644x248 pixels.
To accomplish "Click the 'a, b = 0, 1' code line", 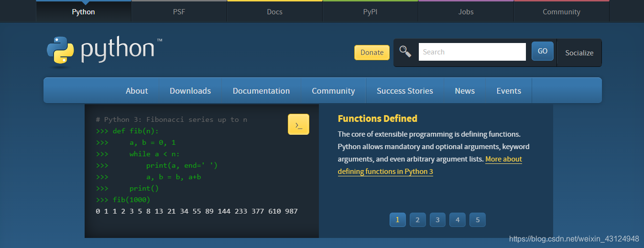I will click(136, 142).
